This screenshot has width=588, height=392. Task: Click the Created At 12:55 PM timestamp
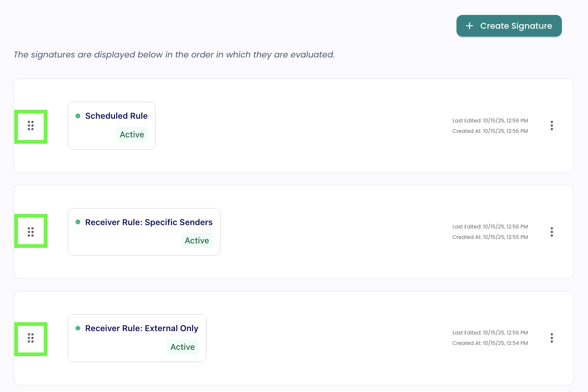[x=490, y=237]
